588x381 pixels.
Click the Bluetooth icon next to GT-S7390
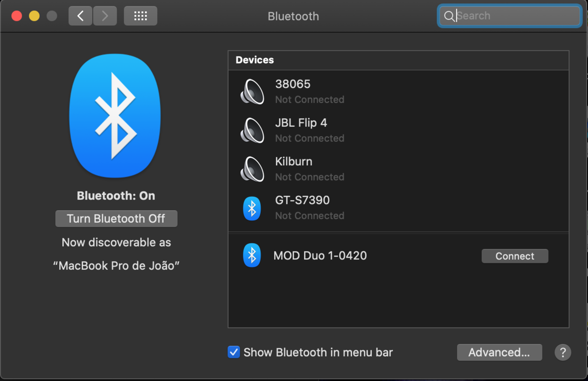252,208
